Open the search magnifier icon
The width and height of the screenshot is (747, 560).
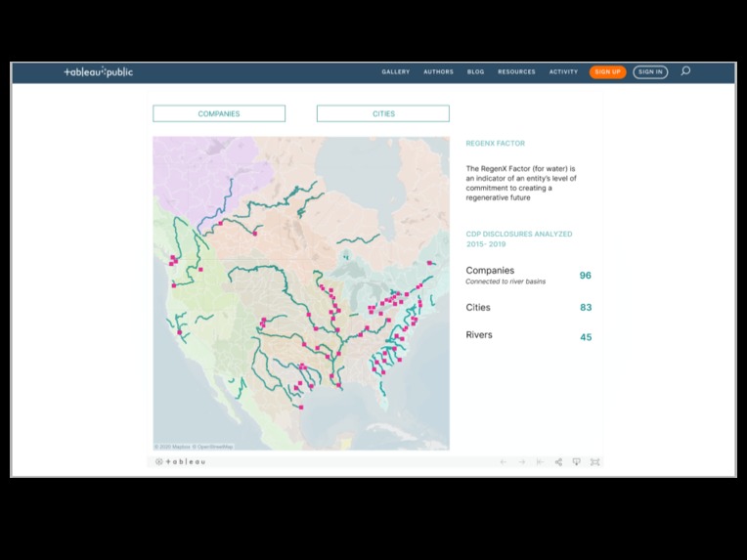[x=685, y=71]
